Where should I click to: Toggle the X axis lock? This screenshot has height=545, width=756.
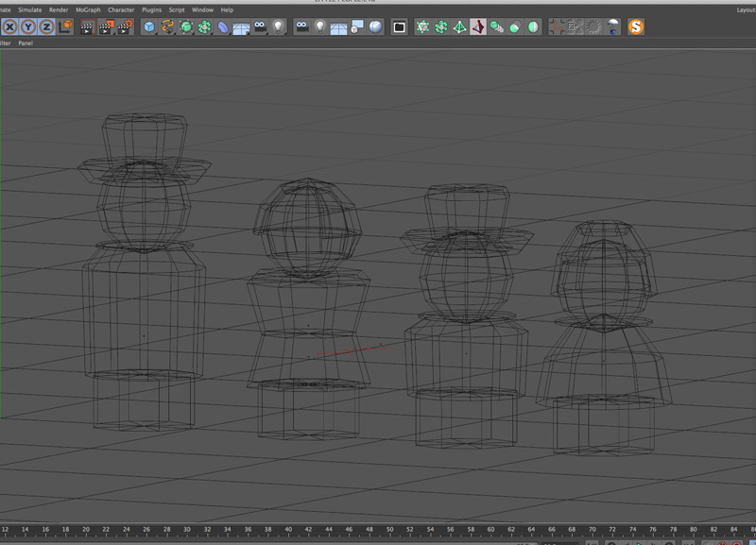coord(10,27)
